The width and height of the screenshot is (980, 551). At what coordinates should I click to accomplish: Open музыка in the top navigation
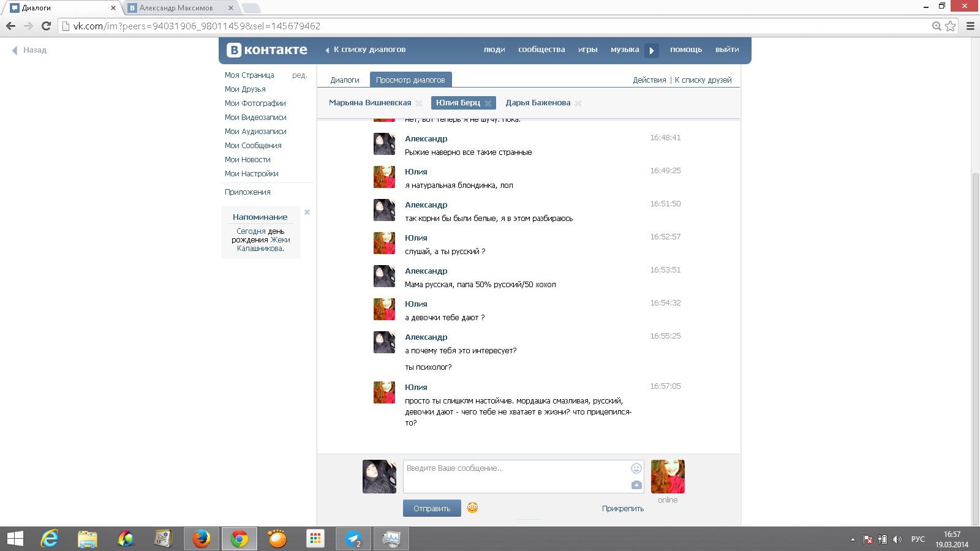tap(625, 50)
